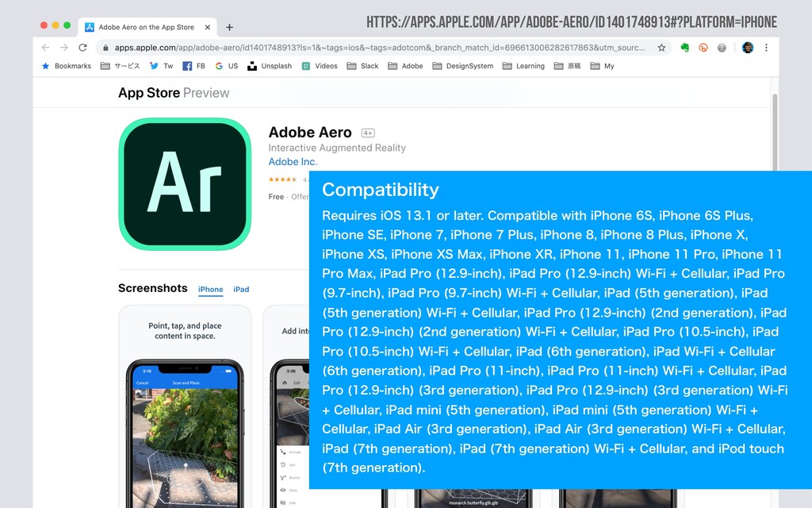Screen dimensions: 812x508
Task: Open the FB Facebook bookmark
Action: (x=193, y=66)
